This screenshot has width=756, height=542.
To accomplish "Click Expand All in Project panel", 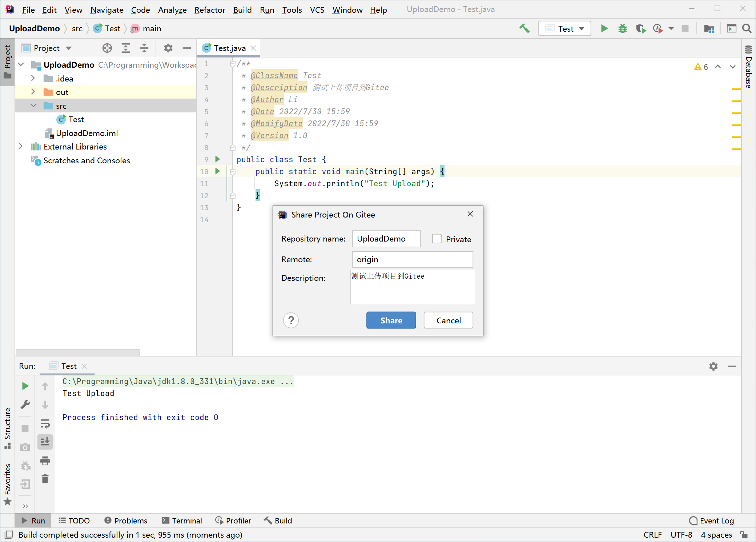I will [x=126, y=48].
